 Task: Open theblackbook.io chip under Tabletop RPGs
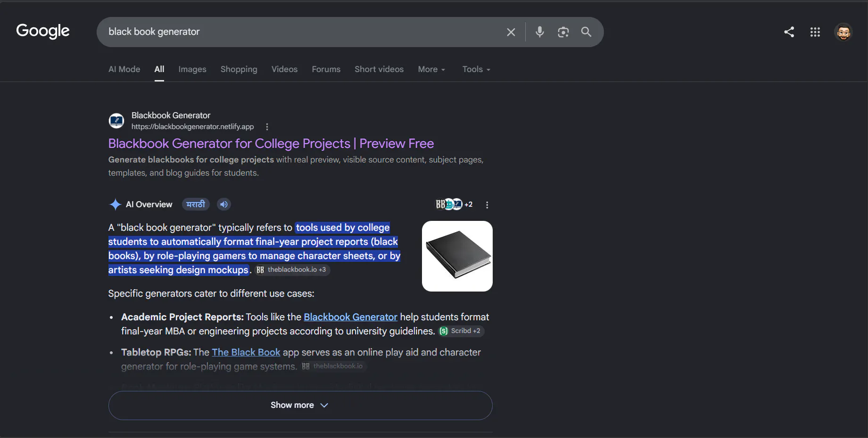[x=333, y=366]
